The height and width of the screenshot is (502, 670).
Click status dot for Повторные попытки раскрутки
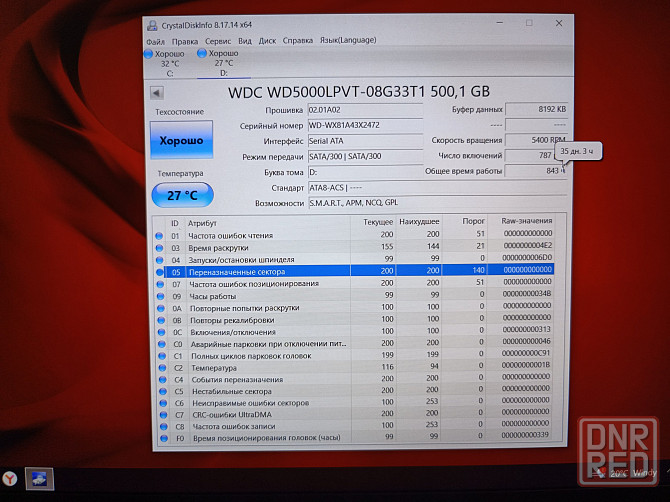161,308
